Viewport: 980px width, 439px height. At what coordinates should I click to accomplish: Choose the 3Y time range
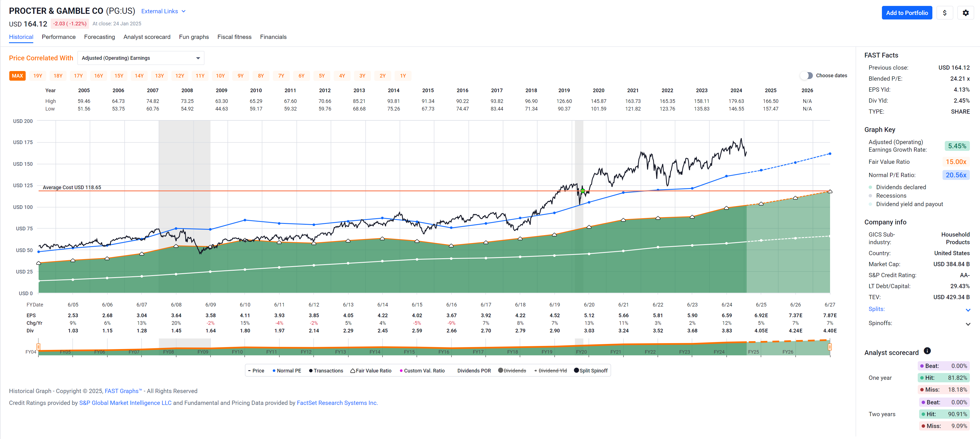pos(362,76)
